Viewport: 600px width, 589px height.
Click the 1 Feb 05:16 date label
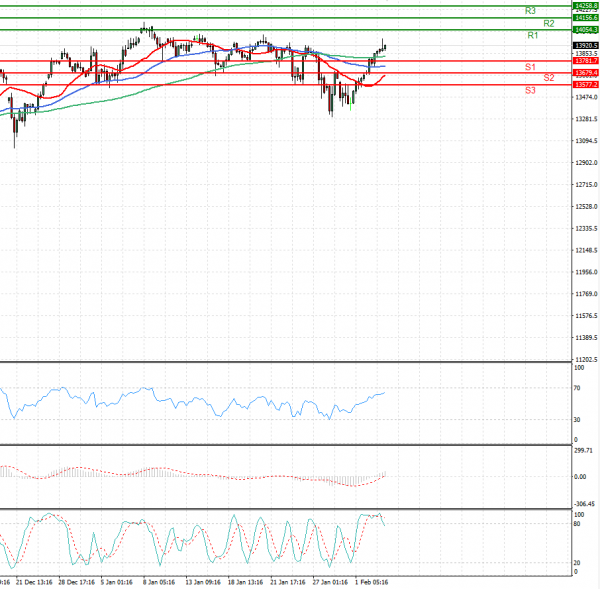[371, 582]
